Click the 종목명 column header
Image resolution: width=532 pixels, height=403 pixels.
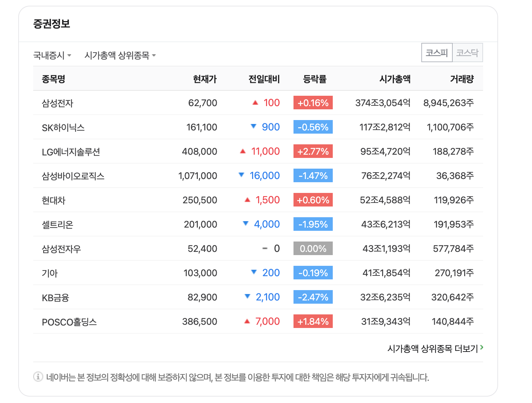pyautogui.click(x=54, y=79)
